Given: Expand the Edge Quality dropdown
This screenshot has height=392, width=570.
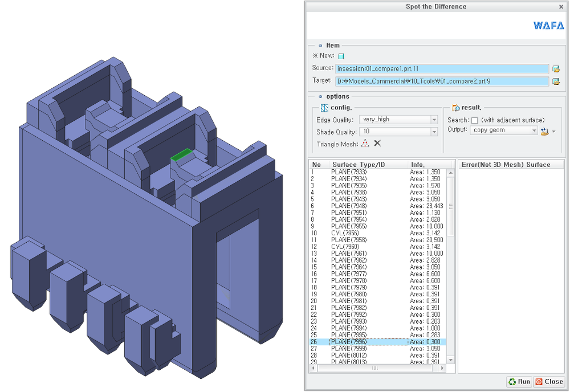Looking at the screenshot, I should click(434, 120).
